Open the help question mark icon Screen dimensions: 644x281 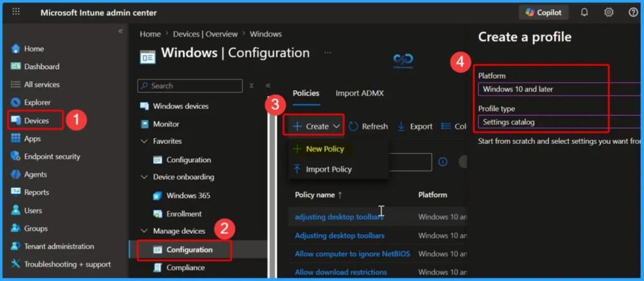tap(633, 13)
